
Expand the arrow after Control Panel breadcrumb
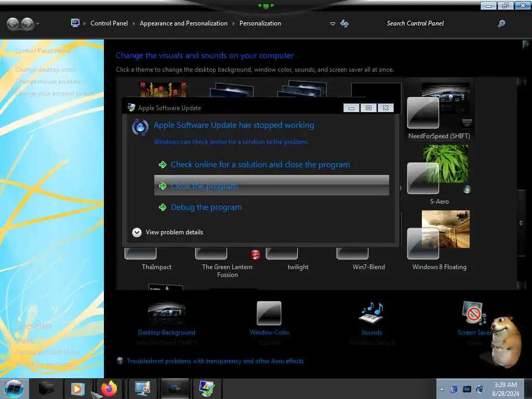[x=134, y=24]
